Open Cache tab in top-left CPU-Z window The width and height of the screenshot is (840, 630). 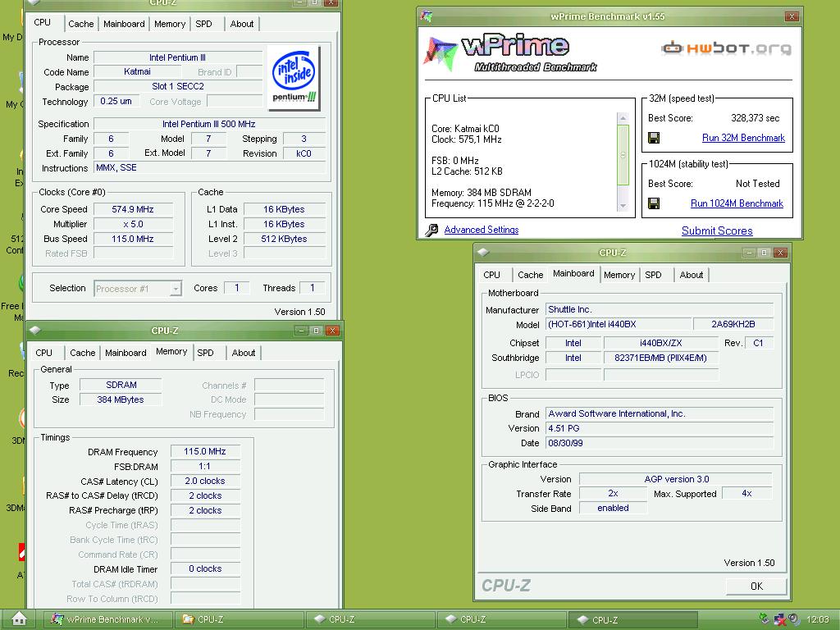point(81,24)
